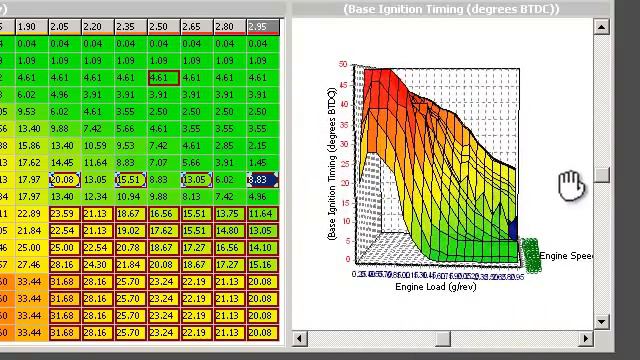Select the 14.45 timing cell
Image resolution: width=640 pixels, height=360 pixels.
coord(64,163)
